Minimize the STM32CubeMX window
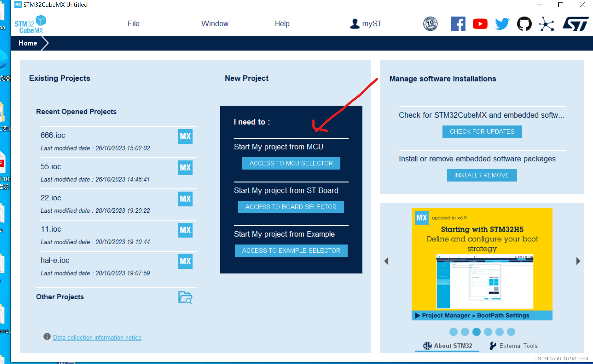 click(540, 5)
